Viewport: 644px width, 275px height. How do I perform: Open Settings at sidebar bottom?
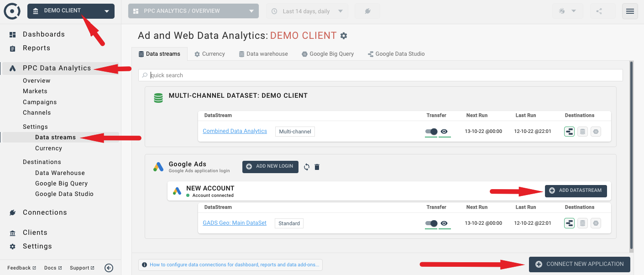pos(37,246)
